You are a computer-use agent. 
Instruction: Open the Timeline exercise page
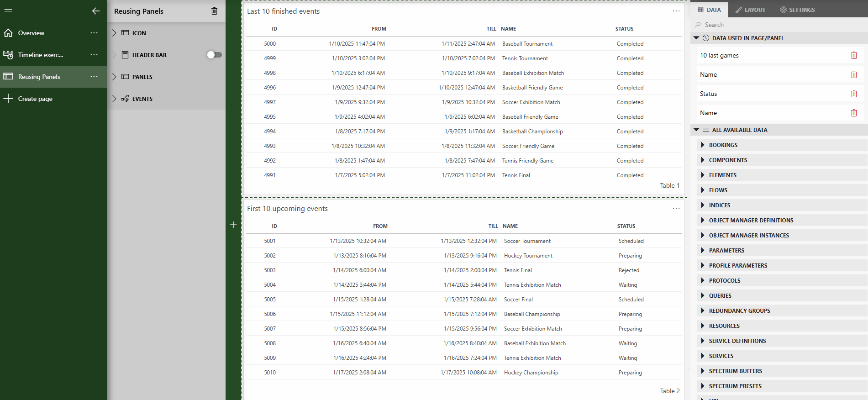41,55
